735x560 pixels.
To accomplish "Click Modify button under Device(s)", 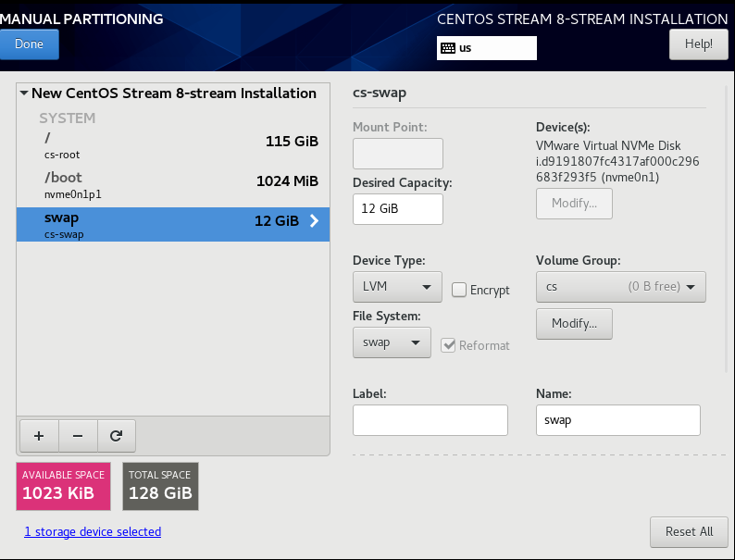I will (574, 203).
